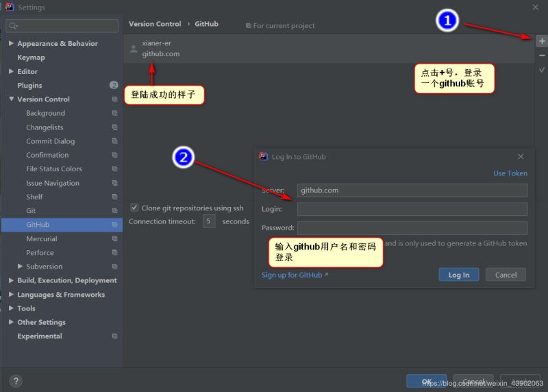The width and height of the screenshot is (548, 392).
Task: Expand the Appearance & Behavior section
Action: click(x=11, y=43)
